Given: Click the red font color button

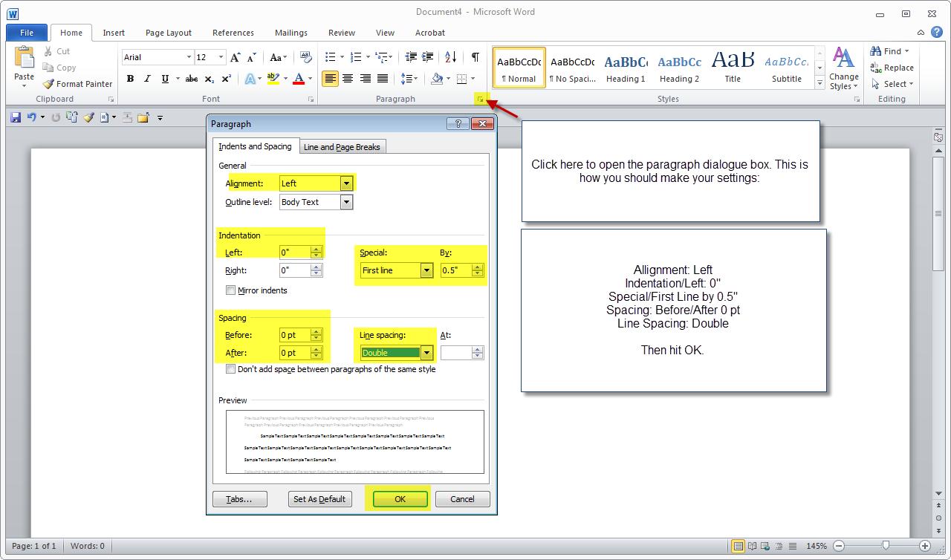Looking at the screenshot, I should (299, 79).
